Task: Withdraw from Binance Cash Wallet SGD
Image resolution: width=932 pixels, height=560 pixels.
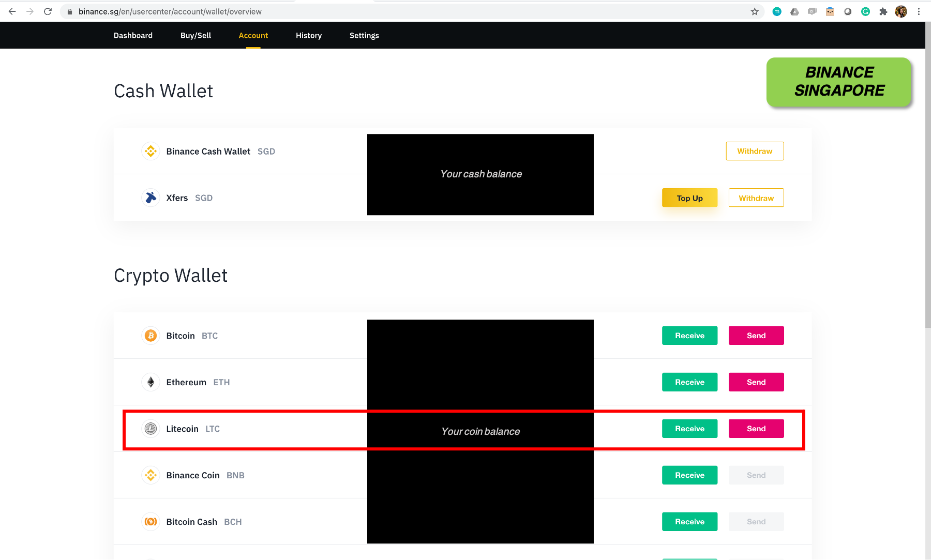Action: click(755, 151)
